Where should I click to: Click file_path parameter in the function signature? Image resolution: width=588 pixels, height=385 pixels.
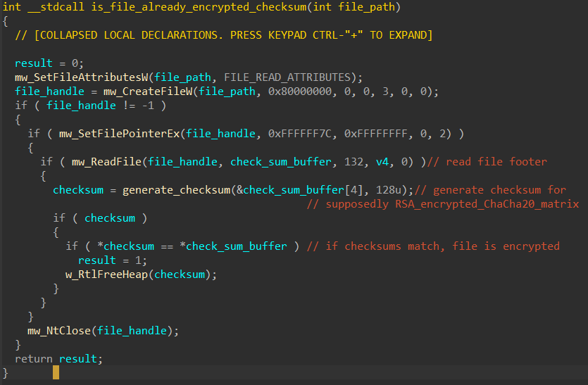366,7
